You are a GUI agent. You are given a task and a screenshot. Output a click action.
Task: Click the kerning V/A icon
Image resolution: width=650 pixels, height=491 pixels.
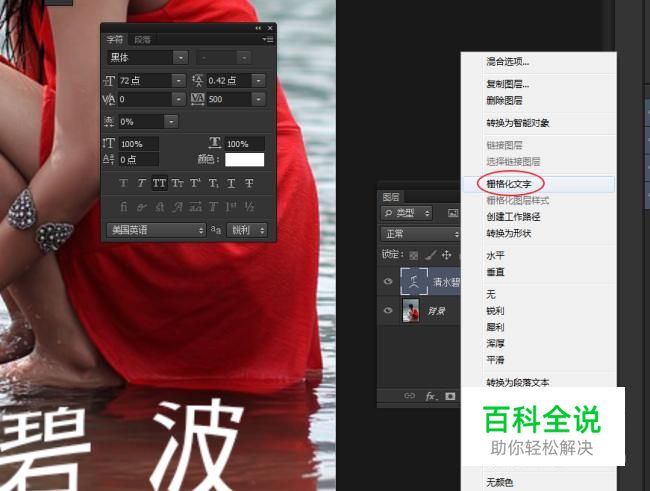[109, 99]
